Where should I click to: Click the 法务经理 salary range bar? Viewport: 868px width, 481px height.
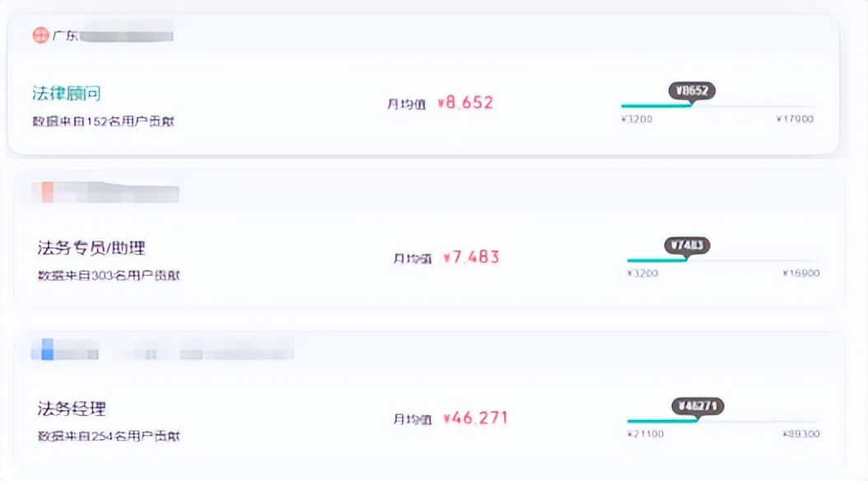[722, 422]
